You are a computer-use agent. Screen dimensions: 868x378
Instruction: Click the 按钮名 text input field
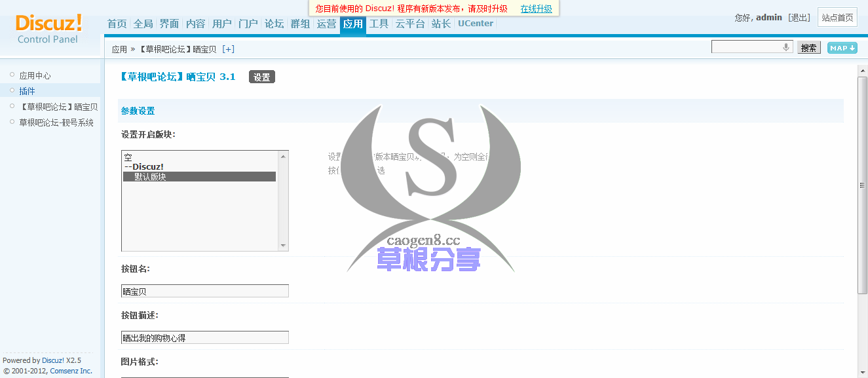point(205,291)
